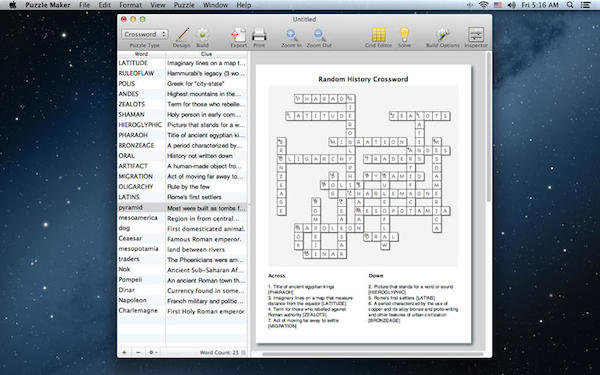
Task: Open the Edit menu
Action: 104,5
